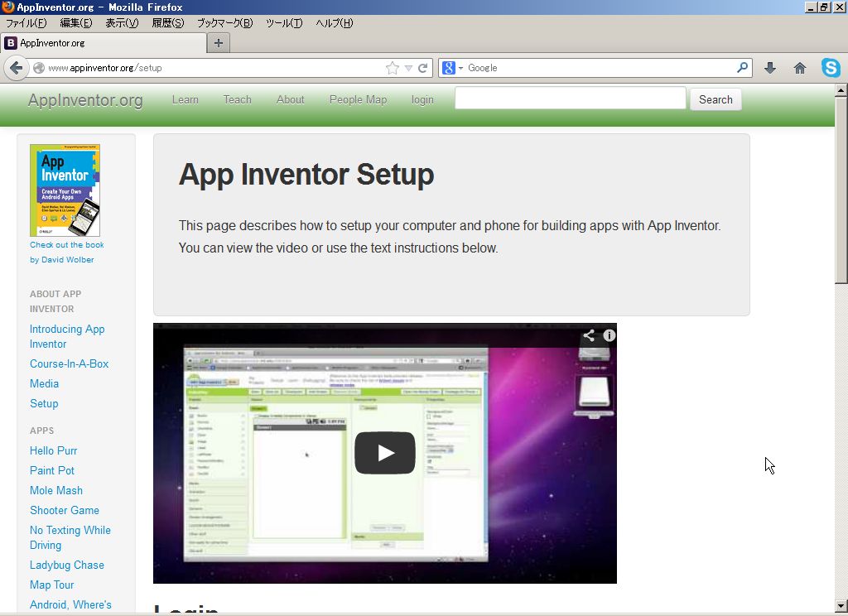Open the Hello Purr tutorial link
Image resolution: width=848 pixels, height=616 pixels.
[x=53, y=450]
